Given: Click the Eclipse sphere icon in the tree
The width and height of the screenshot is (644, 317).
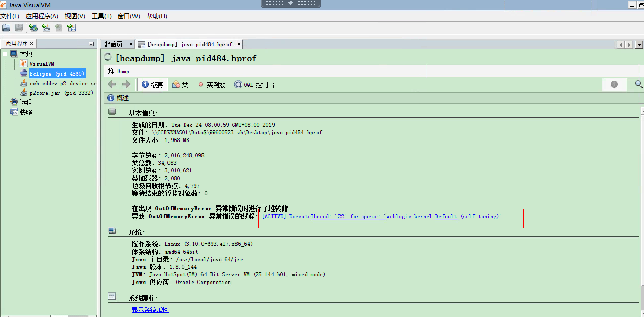Looking at the screenshot, I should point(24,74).
